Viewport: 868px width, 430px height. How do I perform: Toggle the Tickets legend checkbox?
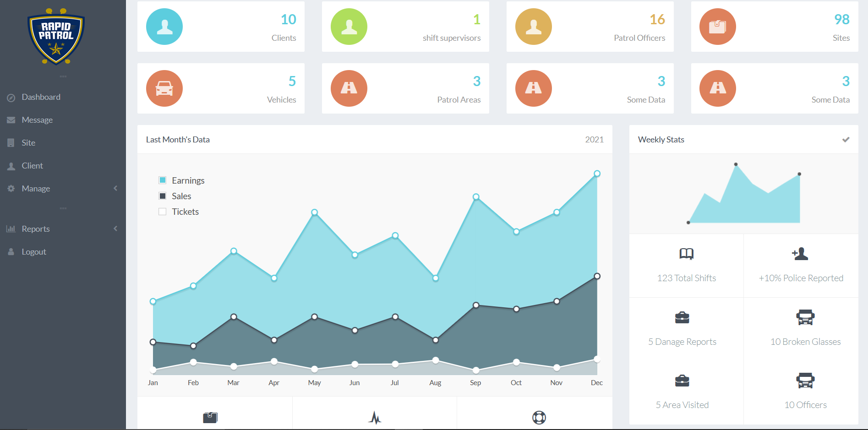coord(163,212)
